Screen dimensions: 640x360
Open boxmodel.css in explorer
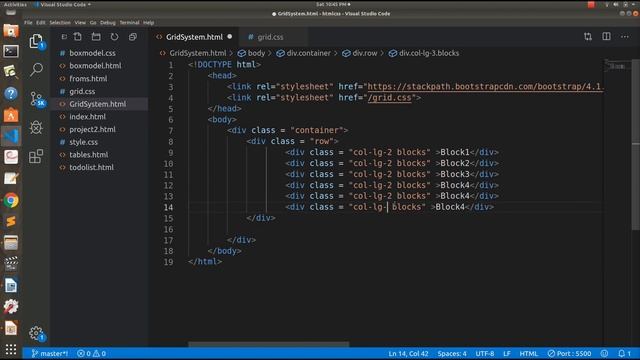click(x=99, y=53)
